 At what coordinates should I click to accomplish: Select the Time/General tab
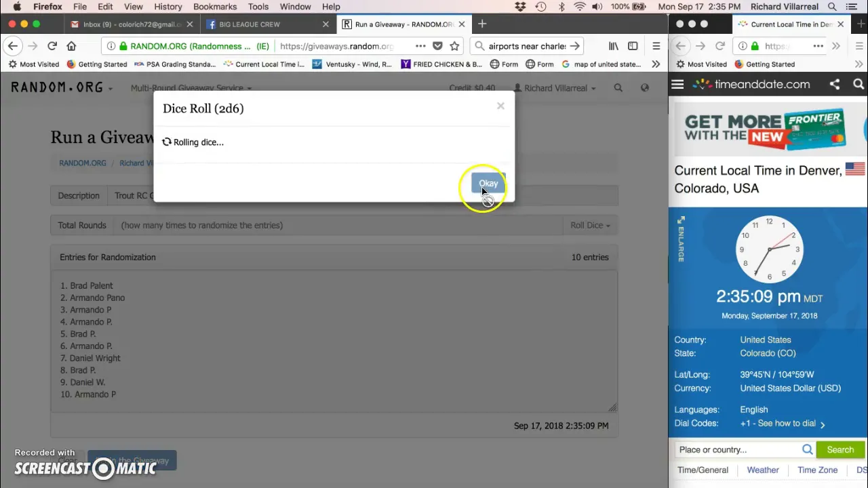pyautogui.click(x=703, y=470)
